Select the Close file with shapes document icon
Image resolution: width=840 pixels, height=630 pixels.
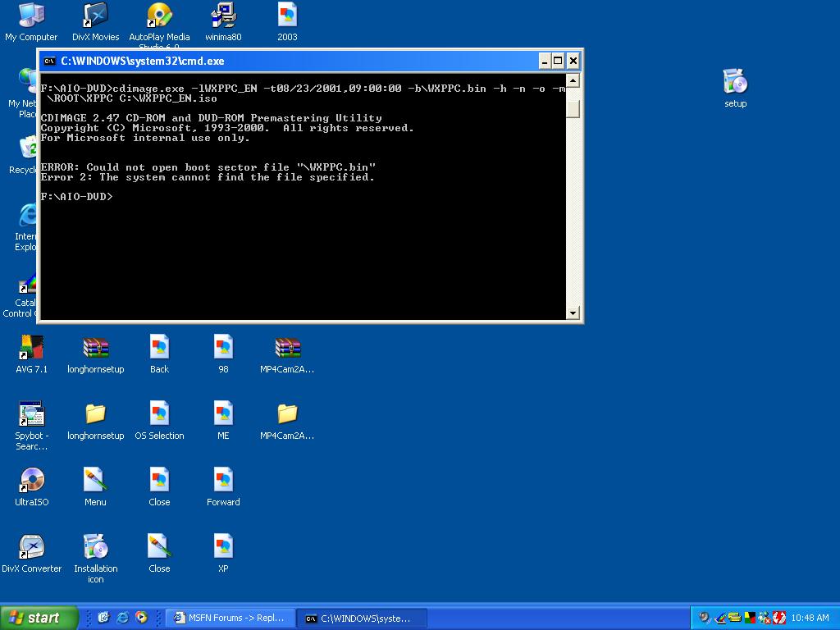pyautogui.click(x=159, y=487)
